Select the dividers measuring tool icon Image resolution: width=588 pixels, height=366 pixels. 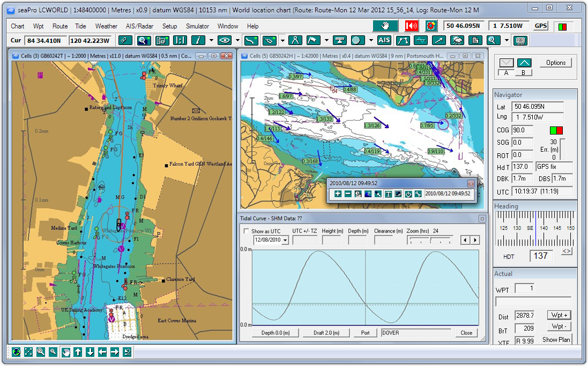(x=295, y=40)
